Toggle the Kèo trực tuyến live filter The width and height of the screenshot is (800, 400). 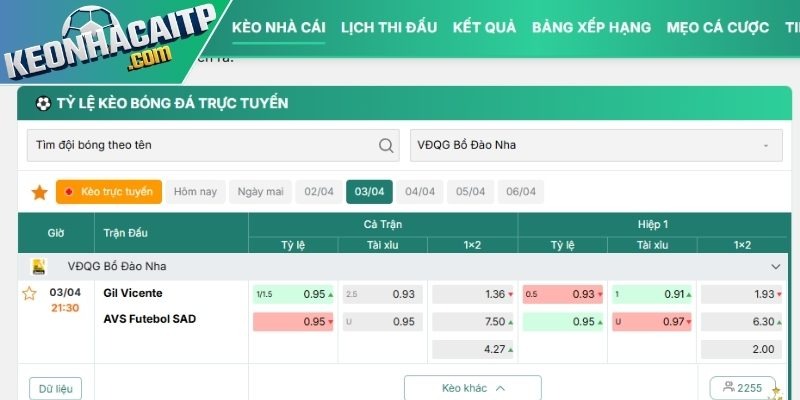point(108,192)
